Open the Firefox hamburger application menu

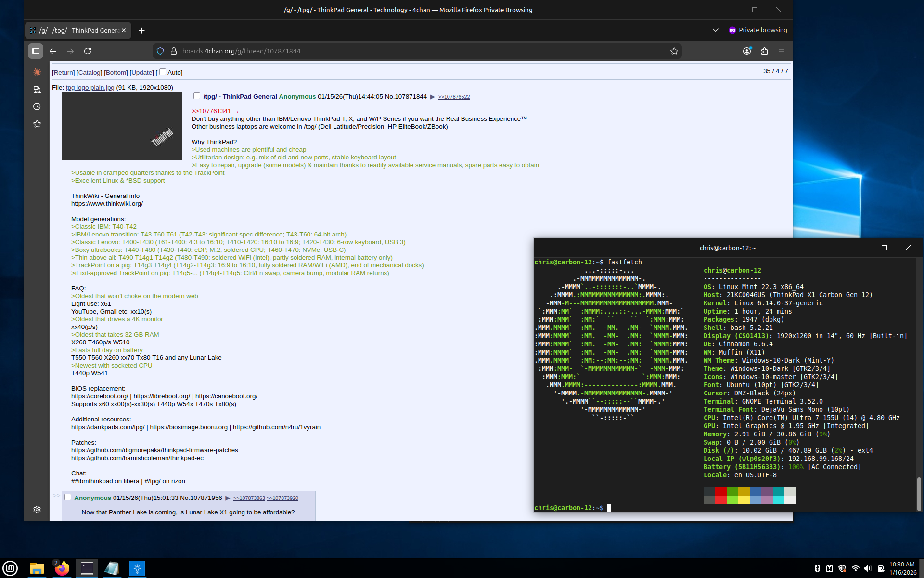pos(782,51)
